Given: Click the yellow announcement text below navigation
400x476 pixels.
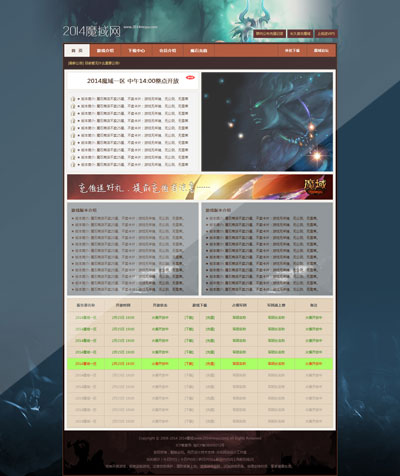Looking at the screenshot, I should [x=94, y=63].
